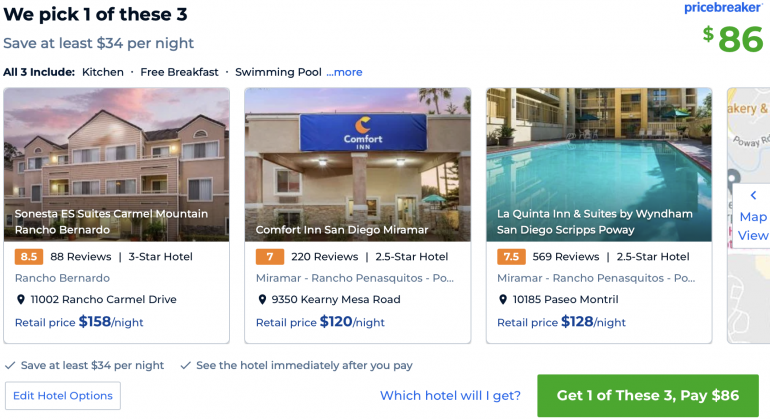Open the 'Which hotel will I get?' link

[450, 396]
